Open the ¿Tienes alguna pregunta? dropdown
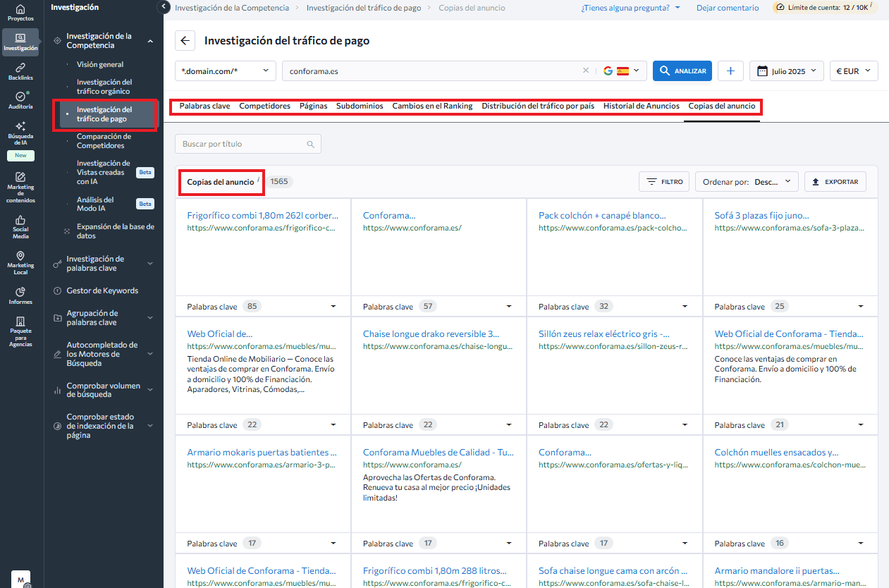 point(630,8)
